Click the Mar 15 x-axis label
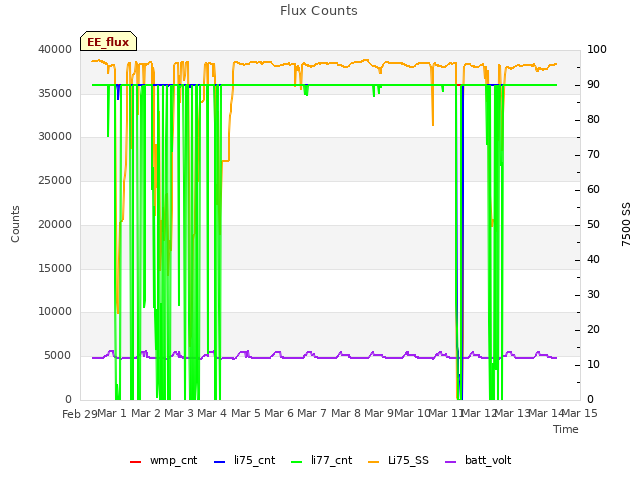Viewport: 640px width, 480px height. point(580,413)
